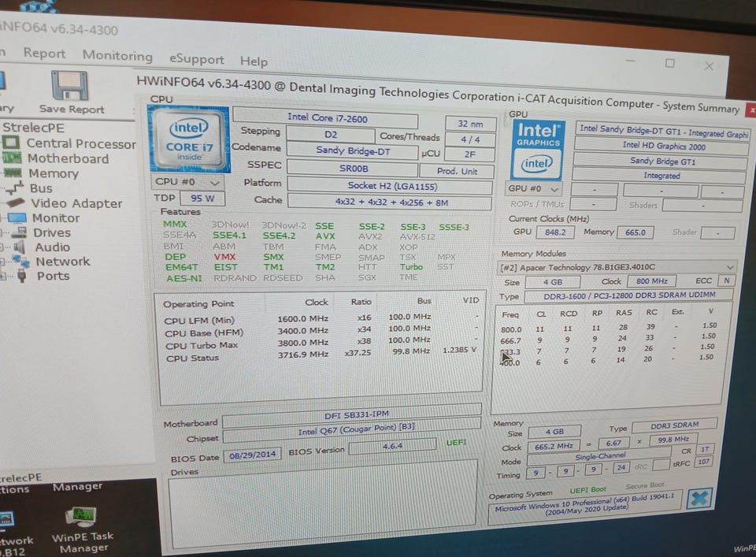
Task: Open the Help menu
Action: point(254,61)
